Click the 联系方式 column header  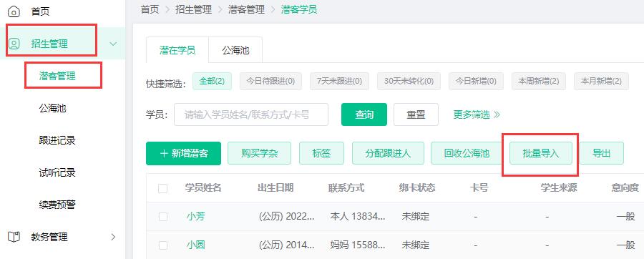pyautogui.click(x=346, y=188)
